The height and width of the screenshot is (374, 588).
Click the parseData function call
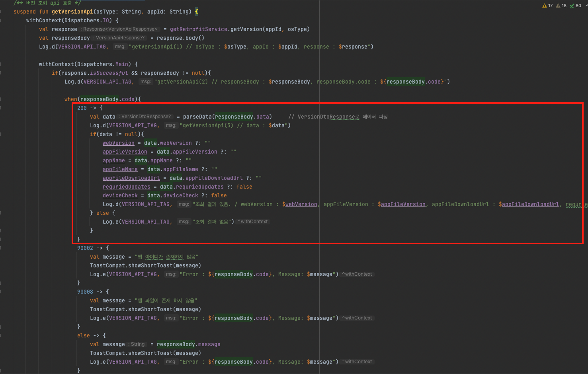(197, 117)
